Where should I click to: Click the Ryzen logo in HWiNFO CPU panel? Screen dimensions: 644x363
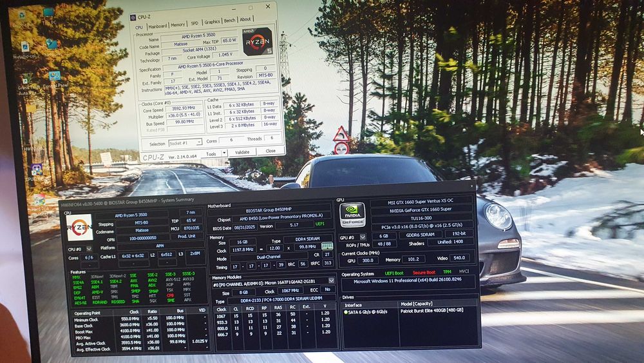[x=80, y=227]
